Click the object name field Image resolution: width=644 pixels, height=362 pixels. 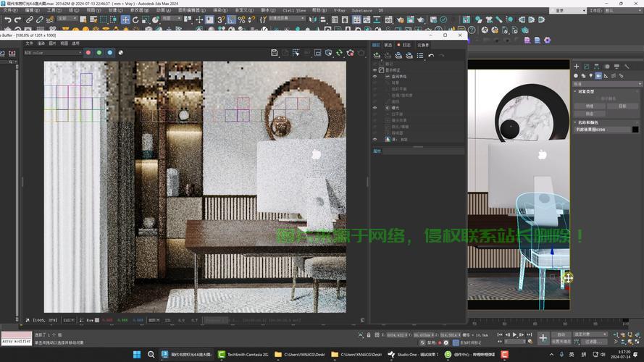click(x=603, y=130)
